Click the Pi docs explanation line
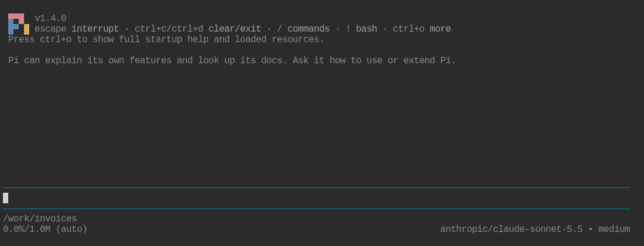The image size is (644, 246). point(232,60)
